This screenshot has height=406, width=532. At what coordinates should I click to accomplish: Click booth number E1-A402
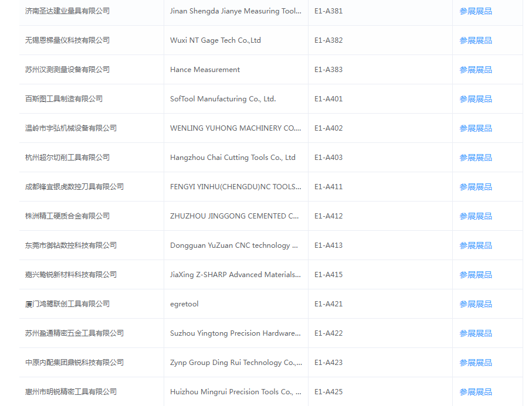(328, 128)
